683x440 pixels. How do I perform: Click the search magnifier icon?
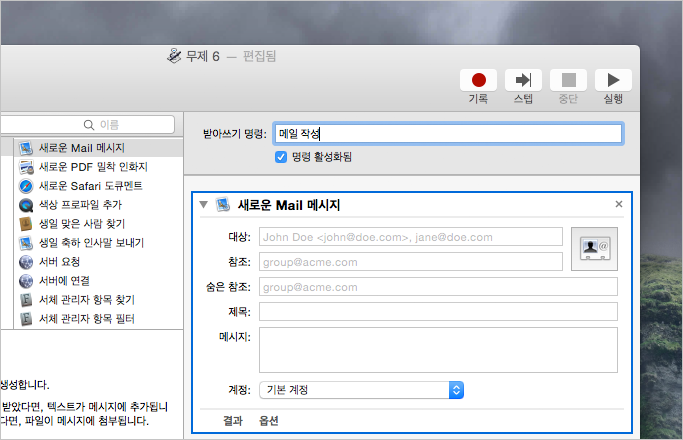tap(89, 125)
